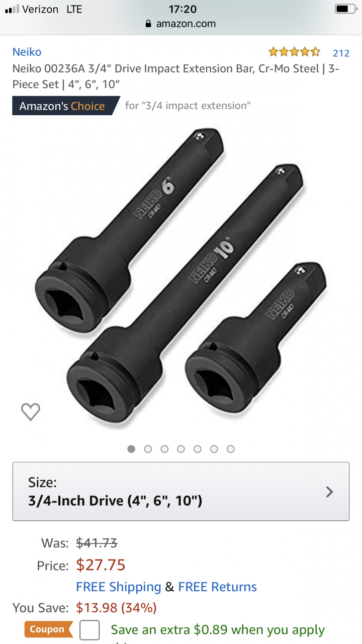The height and width of the screenshot is (644, 362).
Task: Open the Neiko brand link
Action: click(x=27, y=52)
